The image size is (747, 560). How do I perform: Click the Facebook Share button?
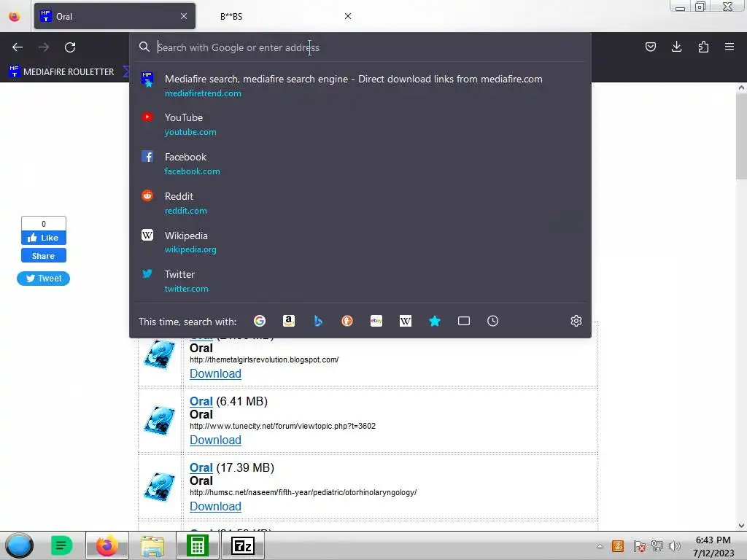pyautogui.click(x=43, y=256)
